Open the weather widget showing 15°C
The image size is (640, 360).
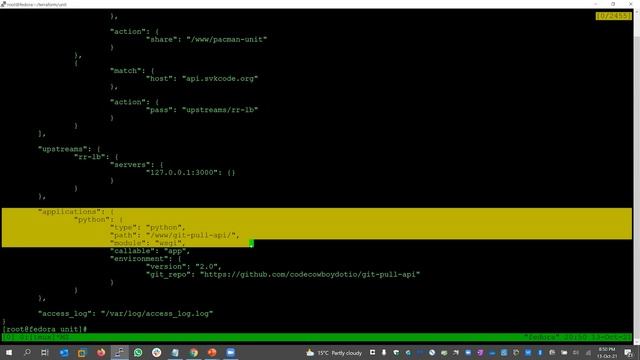pos(334,353)
